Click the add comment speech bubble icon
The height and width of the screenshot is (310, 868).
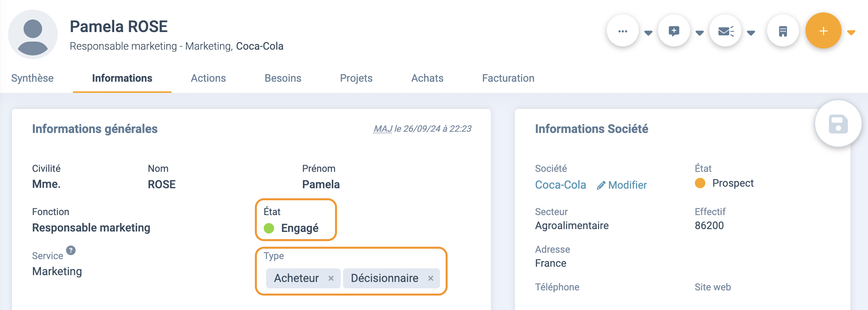(674, 31)
